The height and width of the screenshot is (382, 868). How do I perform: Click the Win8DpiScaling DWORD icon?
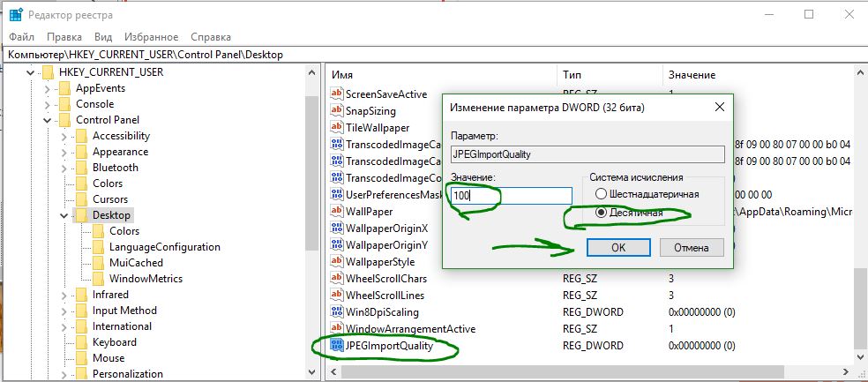coord(337,311)
